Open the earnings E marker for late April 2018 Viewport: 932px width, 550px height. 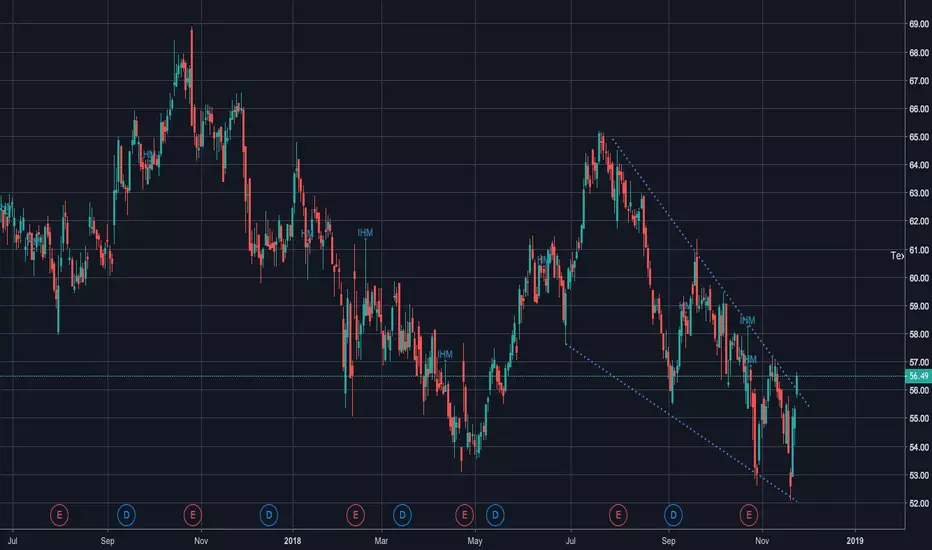[464, 515]
